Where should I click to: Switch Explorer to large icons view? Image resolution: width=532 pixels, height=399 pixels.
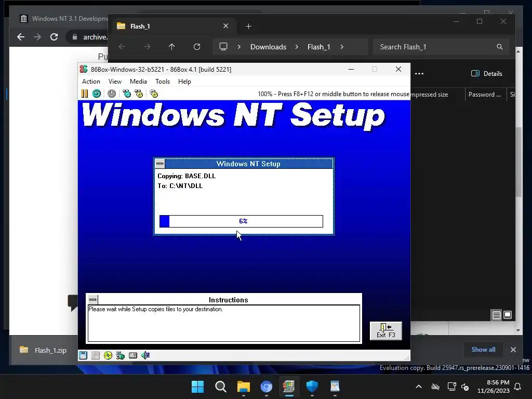(508, 315)
